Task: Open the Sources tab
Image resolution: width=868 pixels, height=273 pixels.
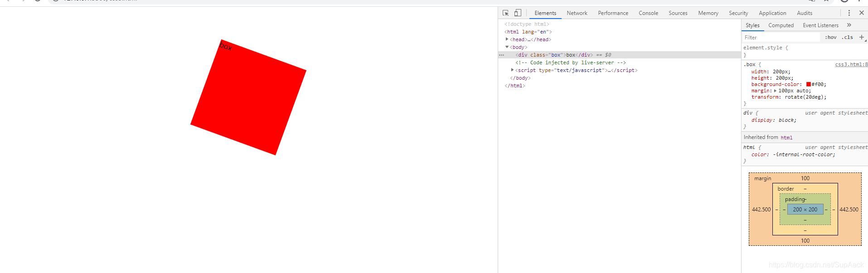Action: [678, 13]
